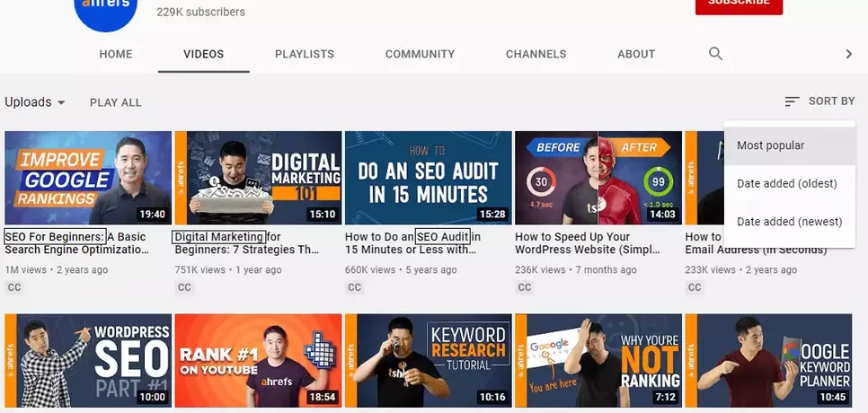Screen dimensions: 868x413
Task: Select the VIDEOS tab
Action: click(204, 54)
